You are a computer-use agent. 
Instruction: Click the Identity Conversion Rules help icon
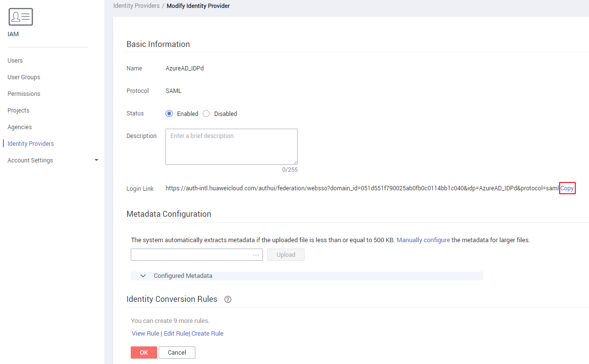point(228,299)
